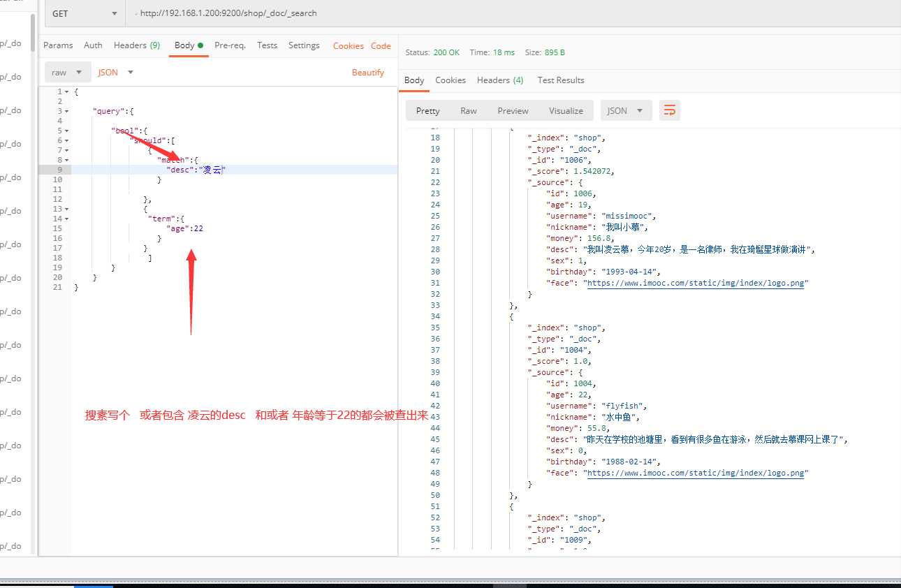Viewport: 901px width, 588px height.
Task: Click the "nickname": "我叫小慕" line
Action: click(597, 227)
